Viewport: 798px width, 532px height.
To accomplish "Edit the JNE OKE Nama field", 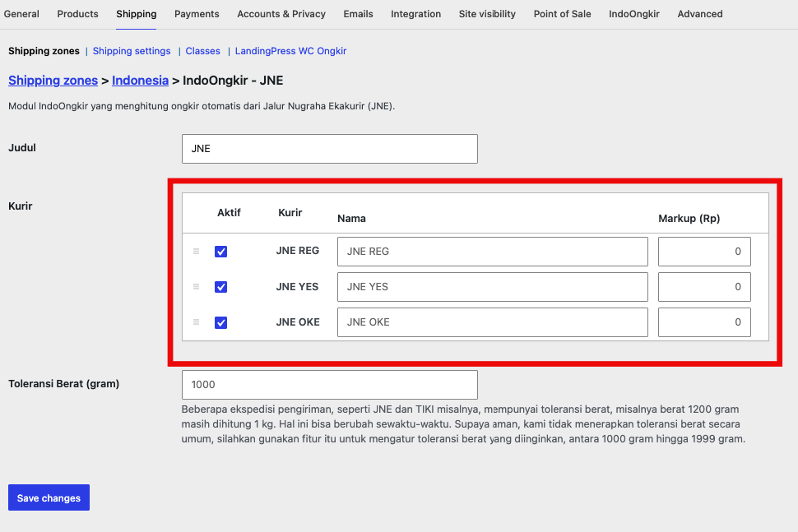I will (x=492, y=322).
